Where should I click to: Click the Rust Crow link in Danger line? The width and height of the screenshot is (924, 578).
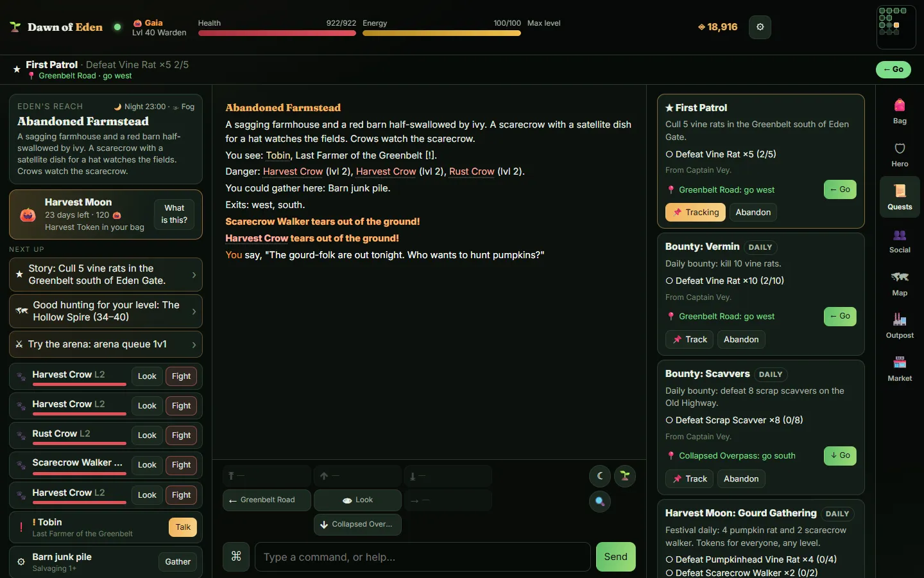pos(472,171)
